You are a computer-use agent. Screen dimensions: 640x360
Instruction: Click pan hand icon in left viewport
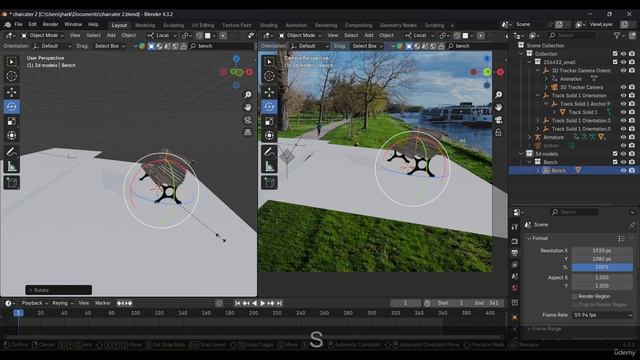coord(248,107)
